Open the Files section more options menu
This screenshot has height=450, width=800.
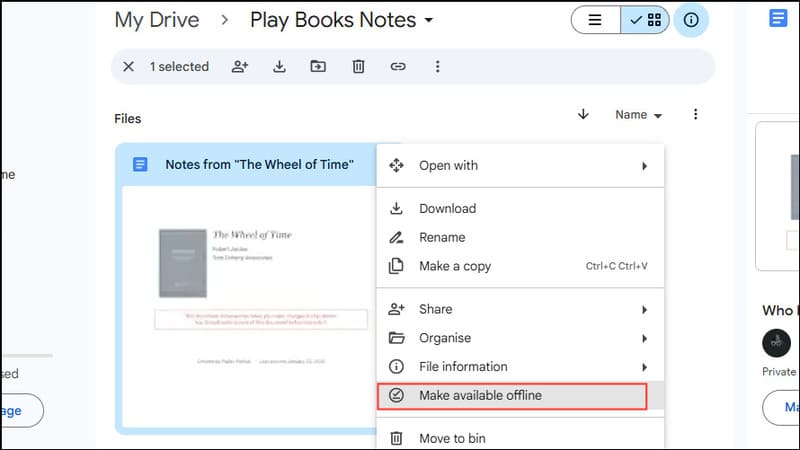coord(695,114)
